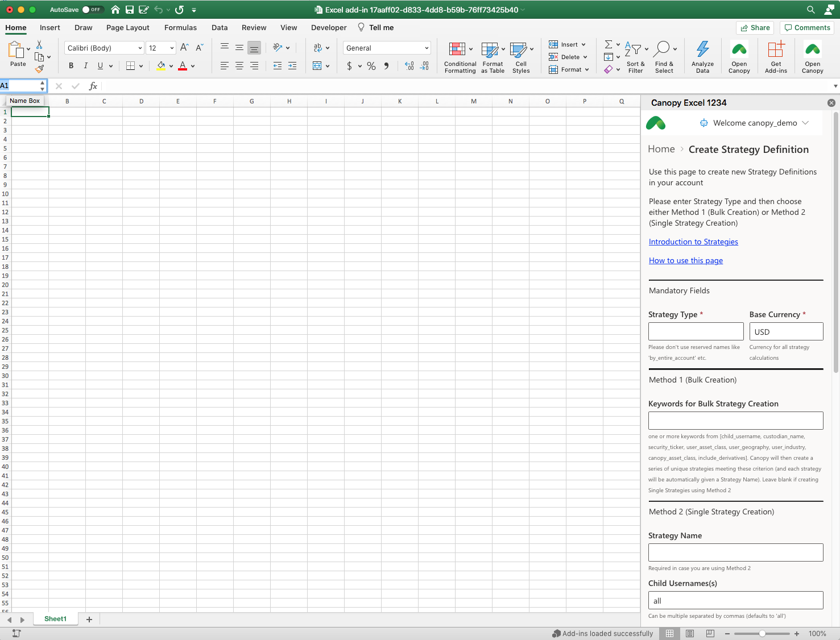Increase indent icon
The width and height of the screenshot is (840, 640).
click(292, 66)
